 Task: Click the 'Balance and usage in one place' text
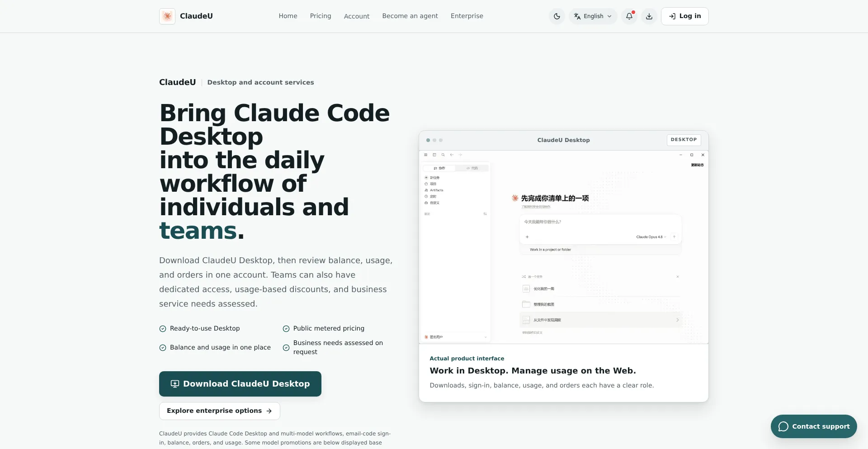[220, 348]
